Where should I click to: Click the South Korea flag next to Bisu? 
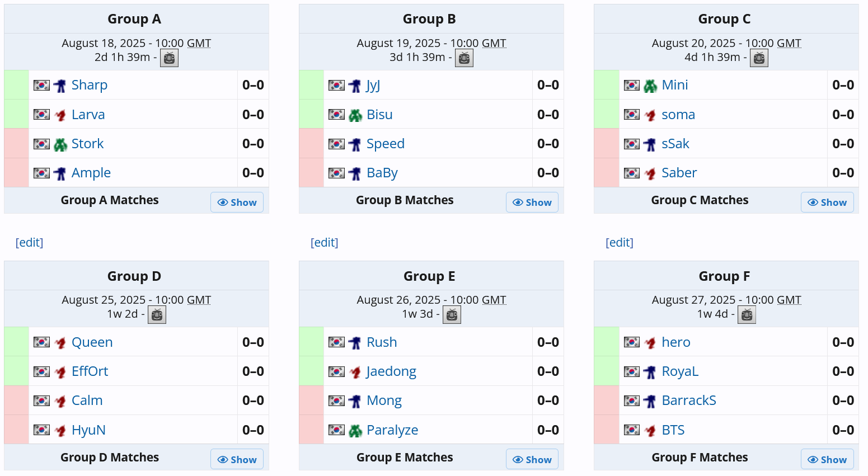coord(336,115)
